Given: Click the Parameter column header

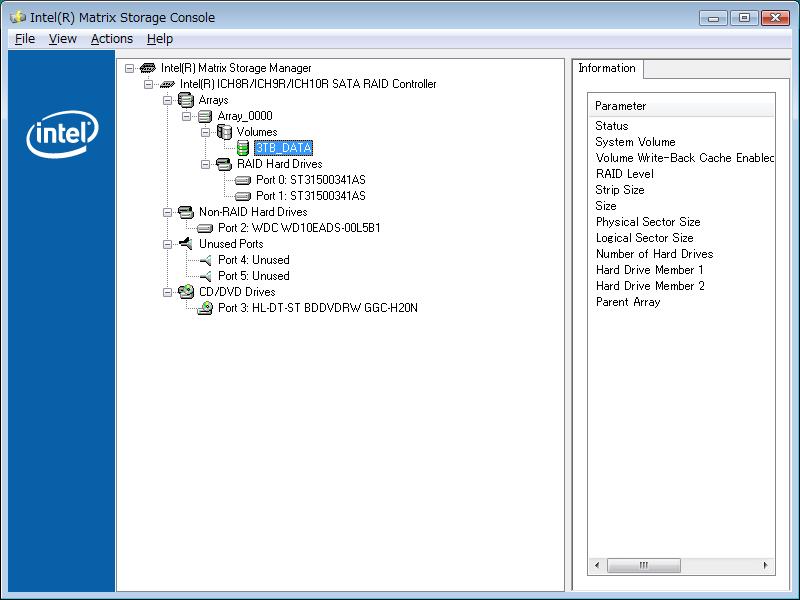Looking at the screenshot, I should click(682, 106).
